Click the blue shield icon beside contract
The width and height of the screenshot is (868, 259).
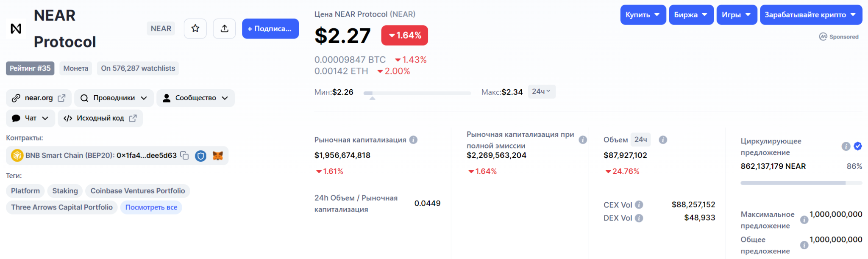point(200,156)
